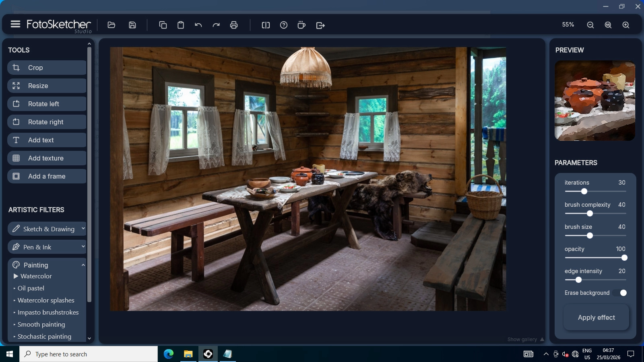Click the opacity value 100
This screenshot has height=362, width=644.
621,249
